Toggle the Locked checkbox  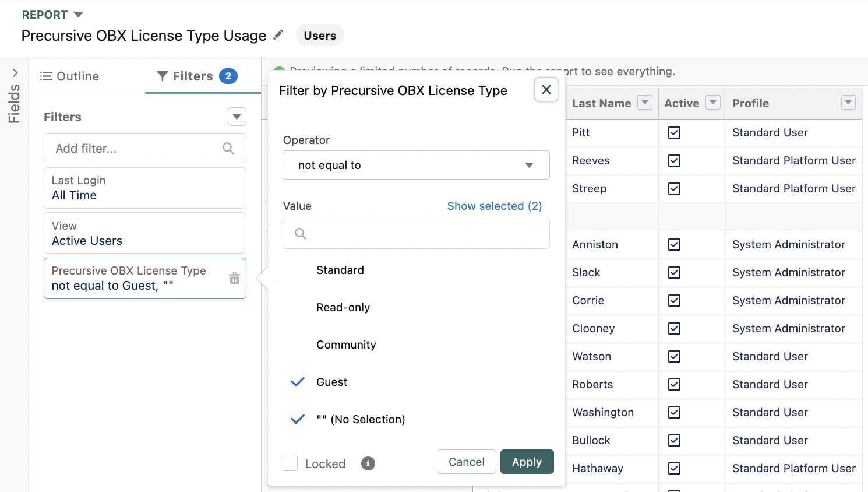click(290, 463)
